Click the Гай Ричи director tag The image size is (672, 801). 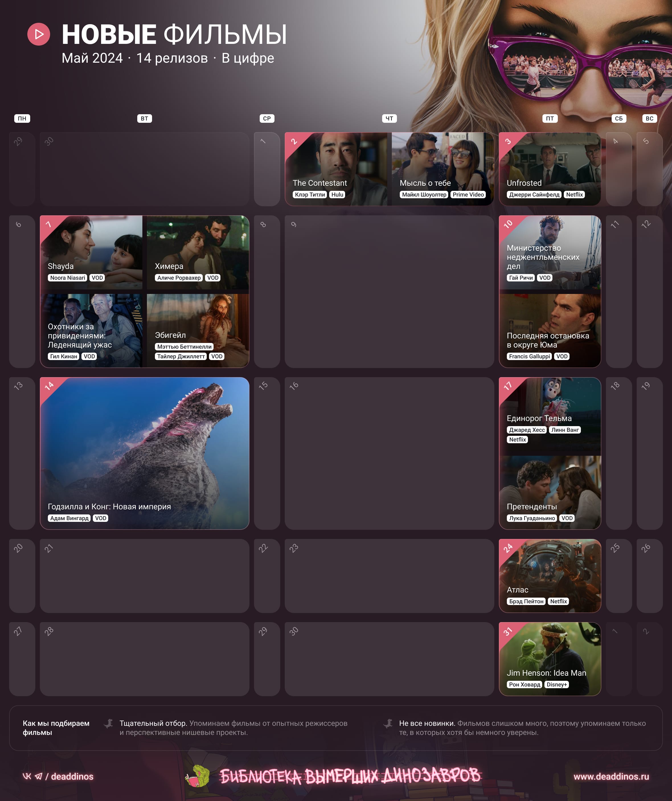[521, 278]
